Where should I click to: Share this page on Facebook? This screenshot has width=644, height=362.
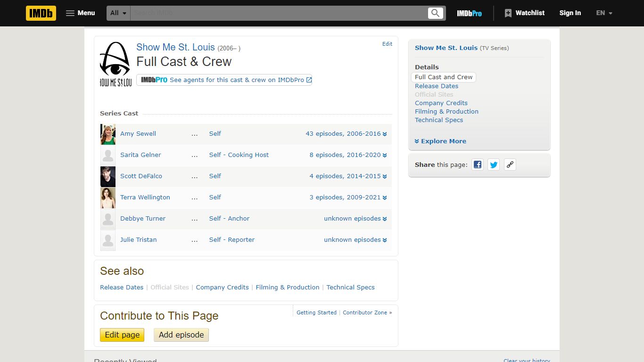point(478,165)
